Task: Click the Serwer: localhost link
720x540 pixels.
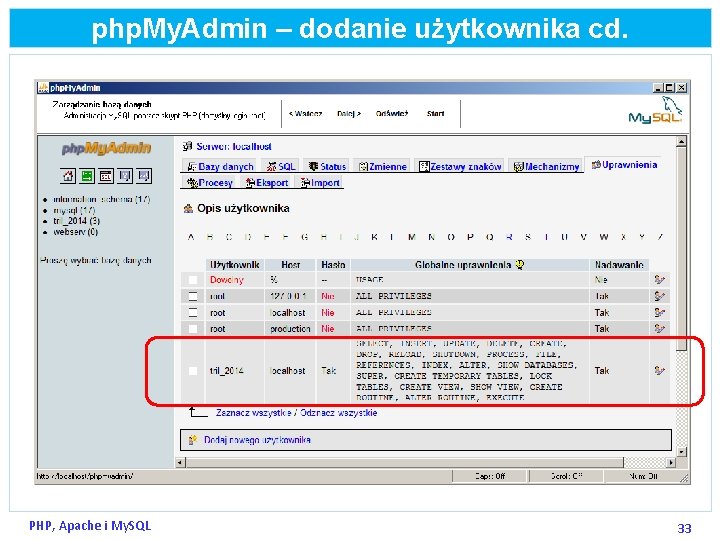Action: pyautogui.click(x=234, y=146)
